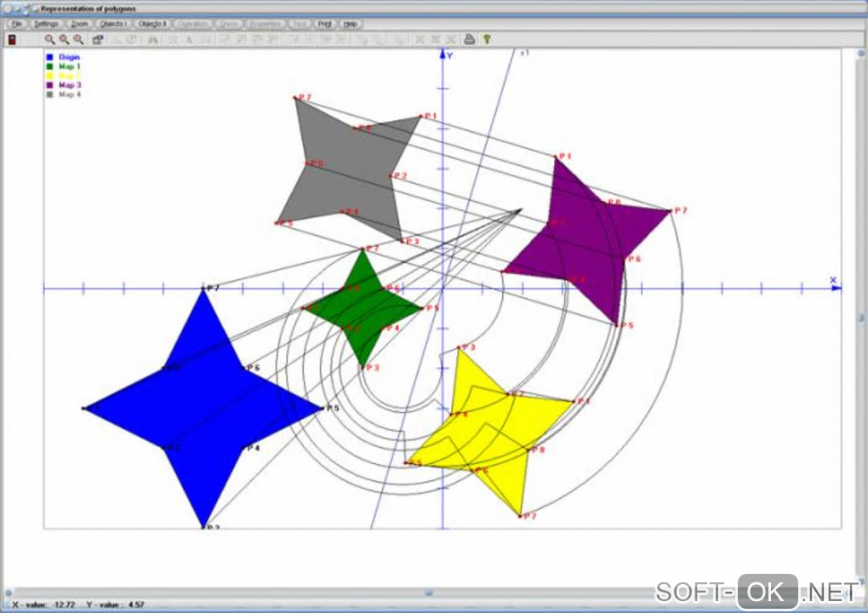Click the first magnifier zoom icon
This screenshot has height=613, width=868.
(50, 39)
